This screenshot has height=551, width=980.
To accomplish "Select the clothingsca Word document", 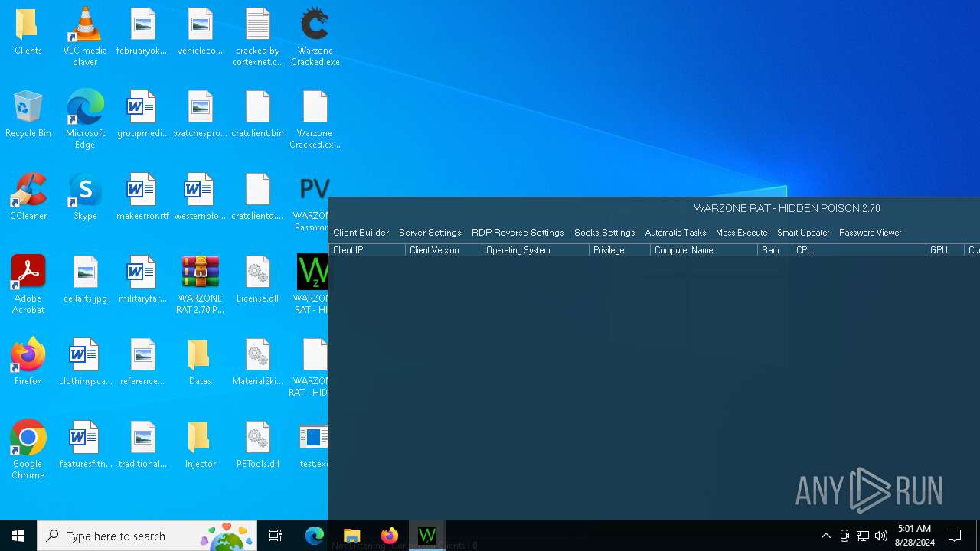I will (85, 363).
